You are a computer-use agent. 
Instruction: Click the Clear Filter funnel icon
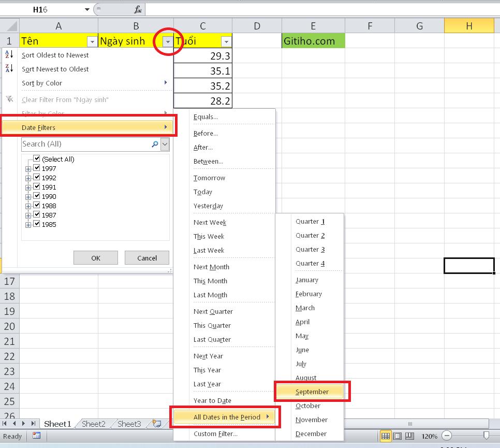click(8, 99)
